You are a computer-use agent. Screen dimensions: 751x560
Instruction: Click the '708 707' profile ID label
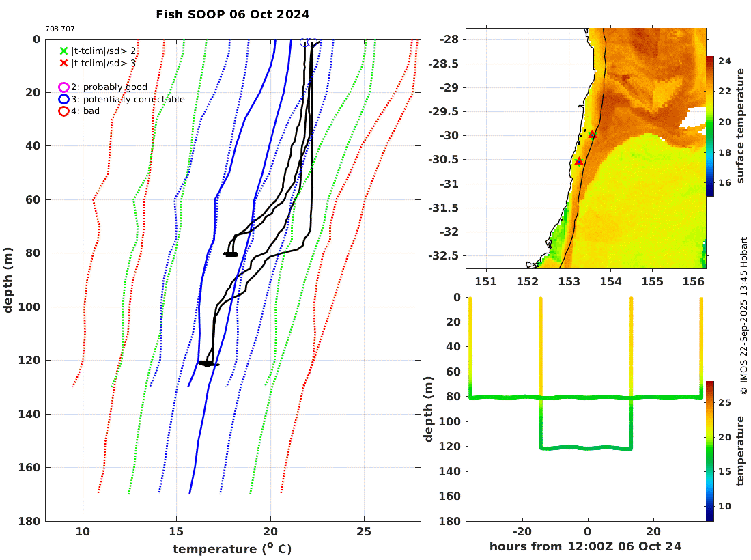60,29
